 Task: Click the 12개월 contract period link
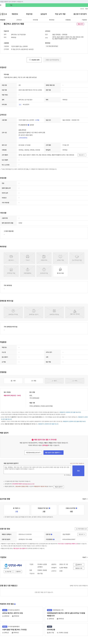point(37,120)
